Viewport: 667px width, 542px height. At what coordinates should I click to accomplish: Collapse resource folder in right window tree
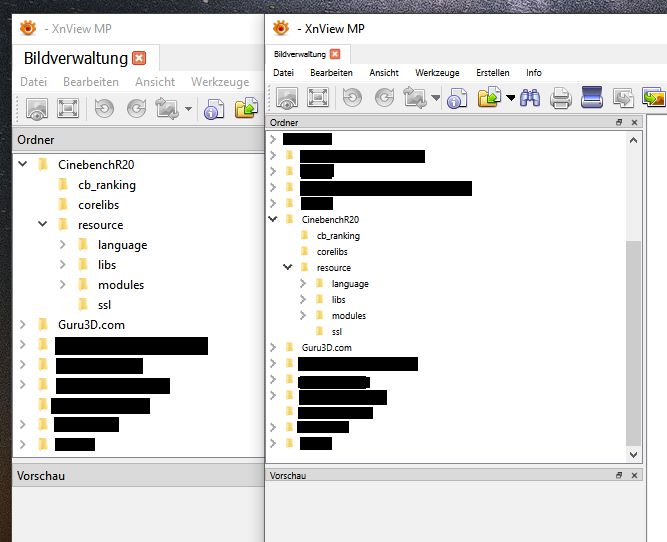288,267
